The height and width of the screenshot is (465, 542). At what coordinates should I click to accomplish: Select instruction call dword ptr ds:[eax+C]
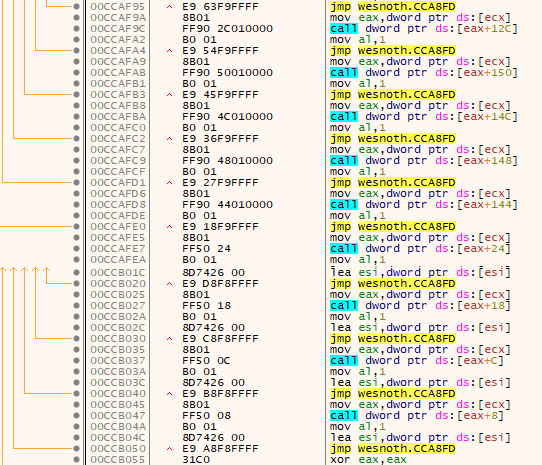coord(417,361)
